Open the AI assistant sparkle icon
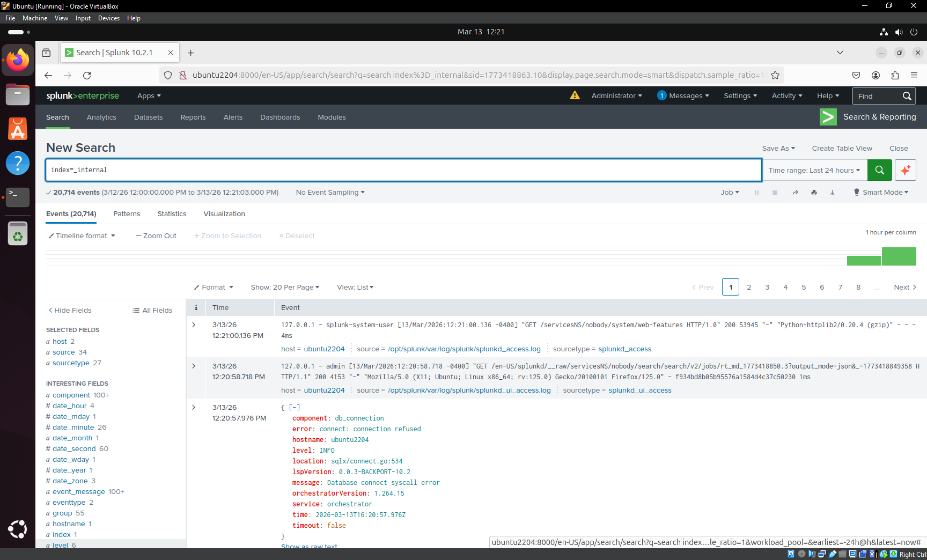927x560 pixels. [x=906, y=170]
